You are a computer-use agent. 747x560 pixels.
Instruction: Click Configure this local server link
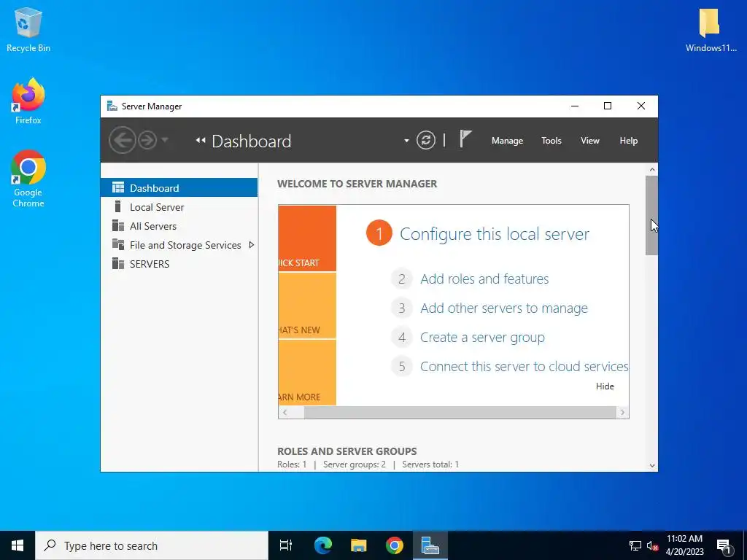[x=495, y=234]
